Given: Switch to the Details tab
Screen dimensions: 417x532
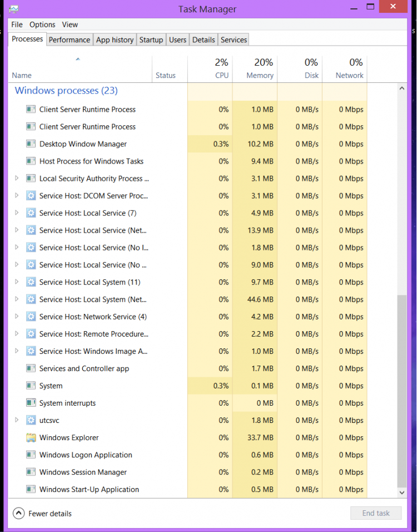Looking at the screenshot, I should pos(203,40).
